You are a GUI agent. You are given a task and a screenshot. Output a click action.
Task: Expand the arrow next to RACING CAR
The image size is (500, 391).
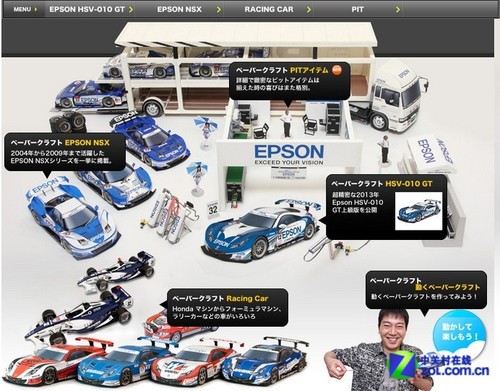click(309, 10)
